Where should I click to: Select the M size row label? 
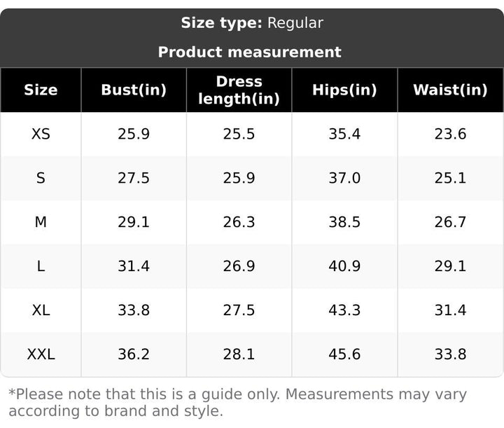click(41, 222)
